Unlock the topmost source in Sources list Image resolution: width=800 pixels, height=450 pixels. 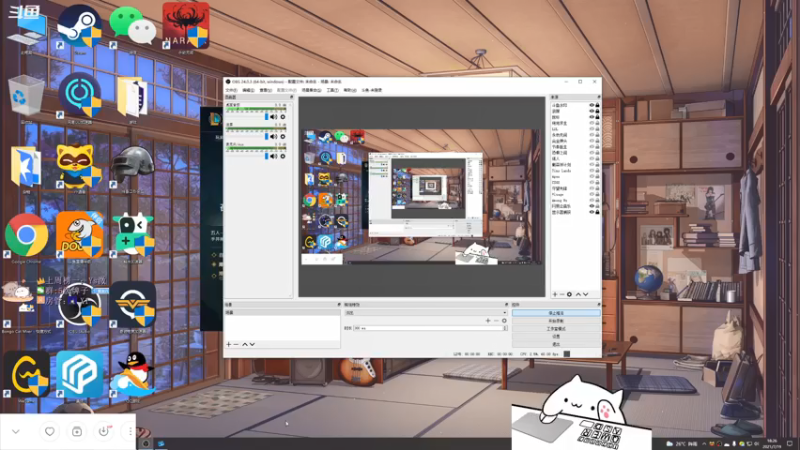[x=597, y=105]
